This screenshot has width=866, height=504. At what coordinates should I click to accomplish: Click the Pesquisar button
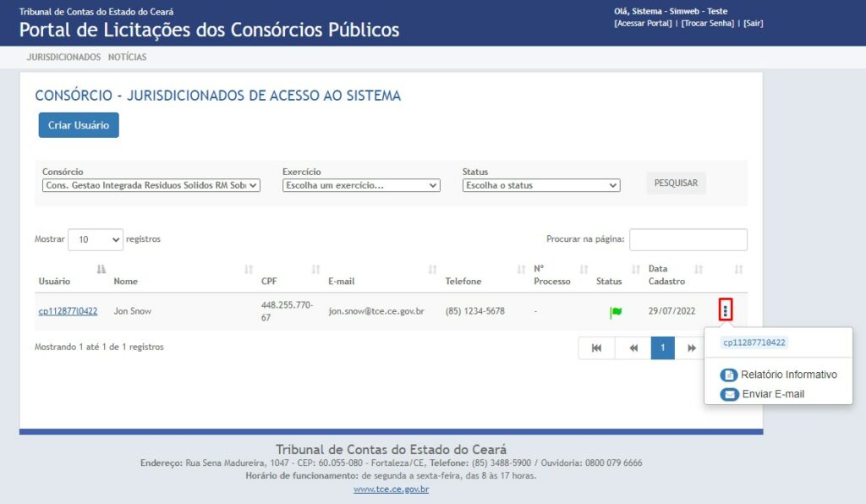click(676, 183)
